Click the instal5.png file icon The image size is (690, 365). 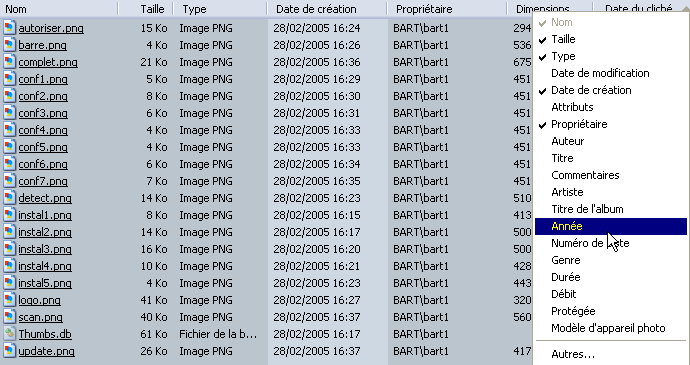[x=9, y=283]
